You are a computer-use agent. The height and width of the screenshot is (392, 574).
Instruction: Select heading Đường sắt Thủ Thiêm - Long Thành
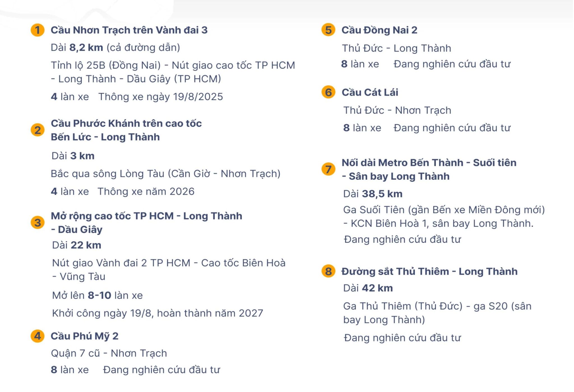(x=429, y=271)
